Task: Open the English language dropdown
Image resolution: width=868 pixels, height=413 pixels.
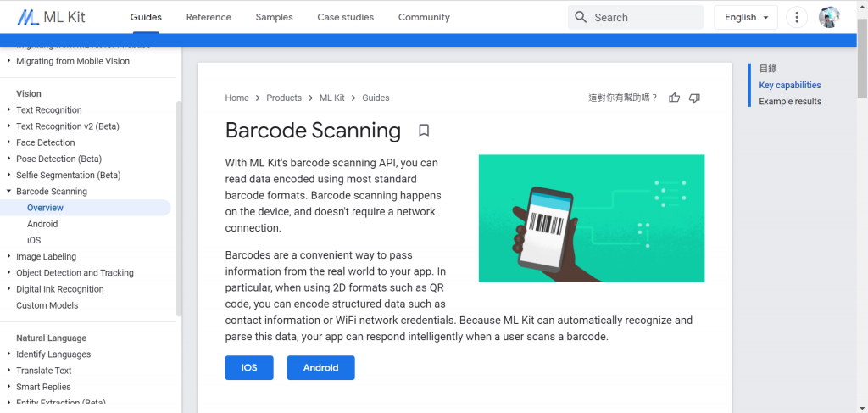Action: [746, 17]
